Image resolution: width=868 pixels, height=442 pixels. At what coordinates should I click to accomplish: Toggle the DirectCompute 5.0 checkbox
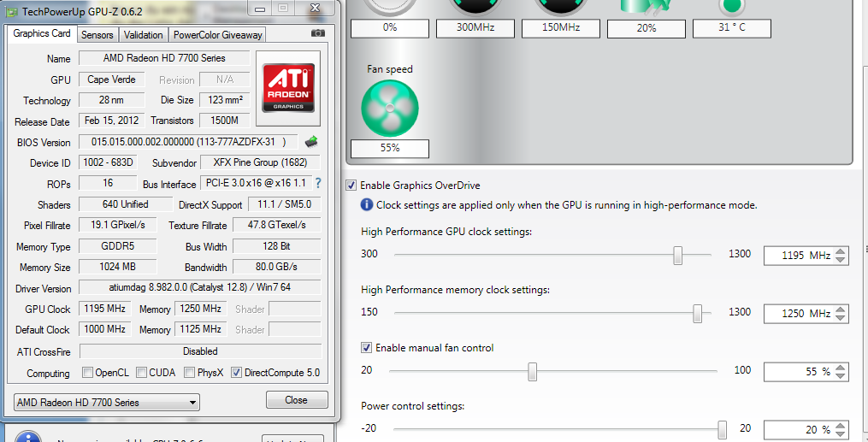tap(236, 372)
